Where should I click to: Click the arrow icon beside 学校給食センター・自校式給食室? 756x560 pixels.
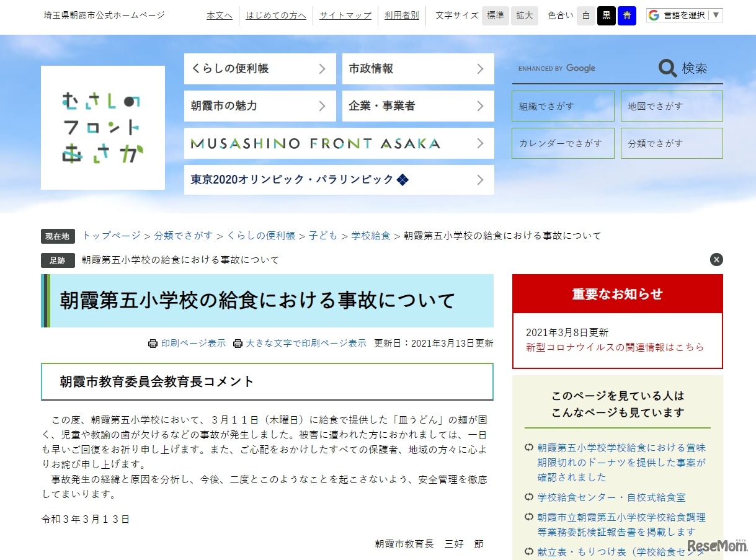(529, 497)
